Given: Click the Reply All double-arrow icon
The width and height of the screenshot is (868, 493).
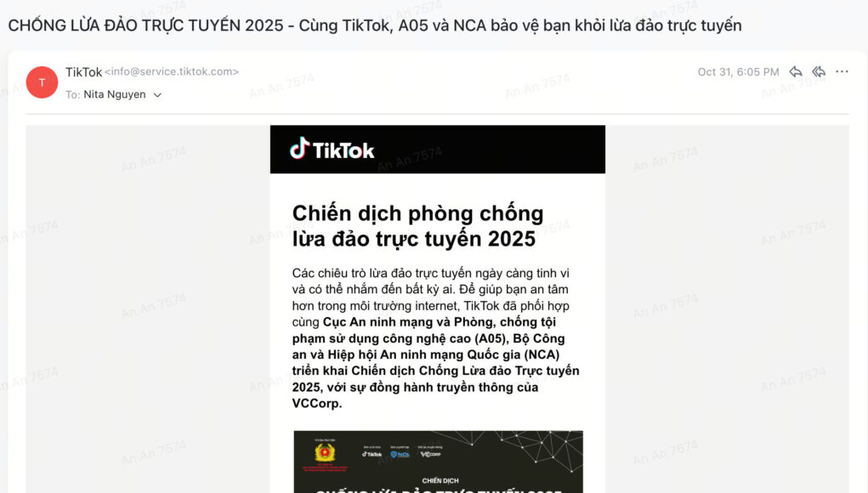Looking at the screenshot, I should tap(819, 72).
